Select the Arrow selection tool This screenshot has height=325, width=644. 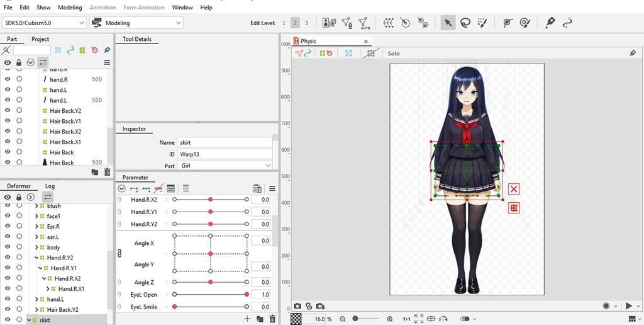click(x=448, y=23)
